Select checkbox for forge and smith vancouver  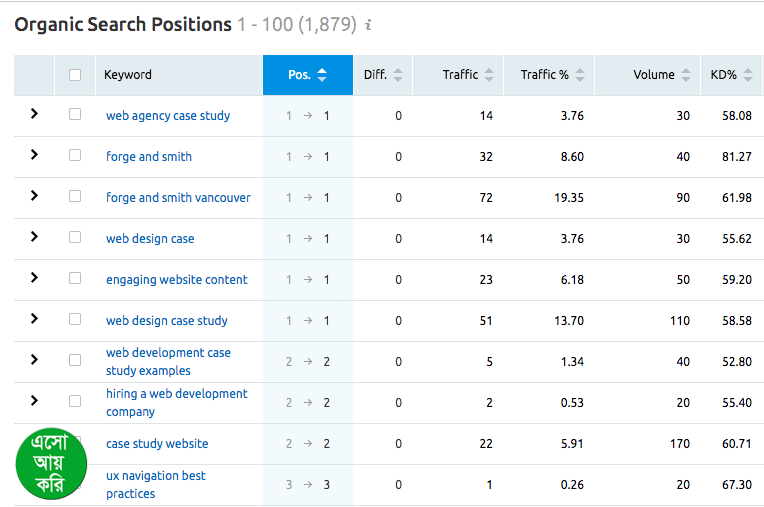coord(75,197)
